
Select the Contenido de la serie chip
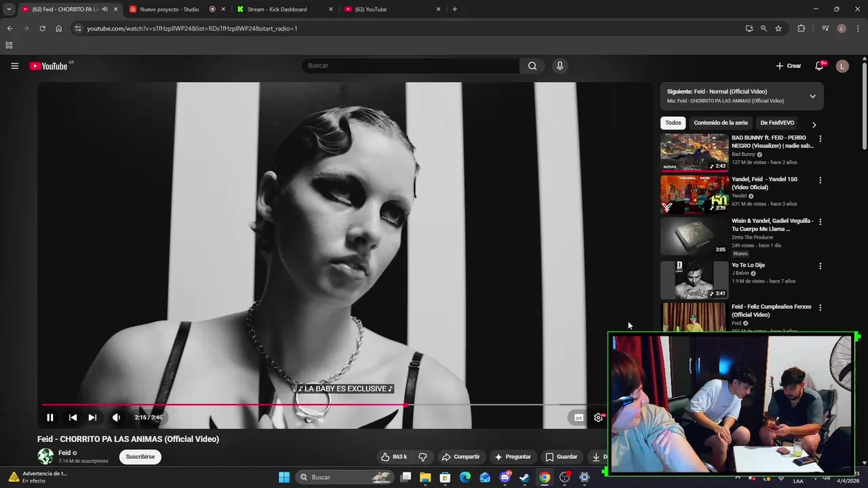coord(720,123)
